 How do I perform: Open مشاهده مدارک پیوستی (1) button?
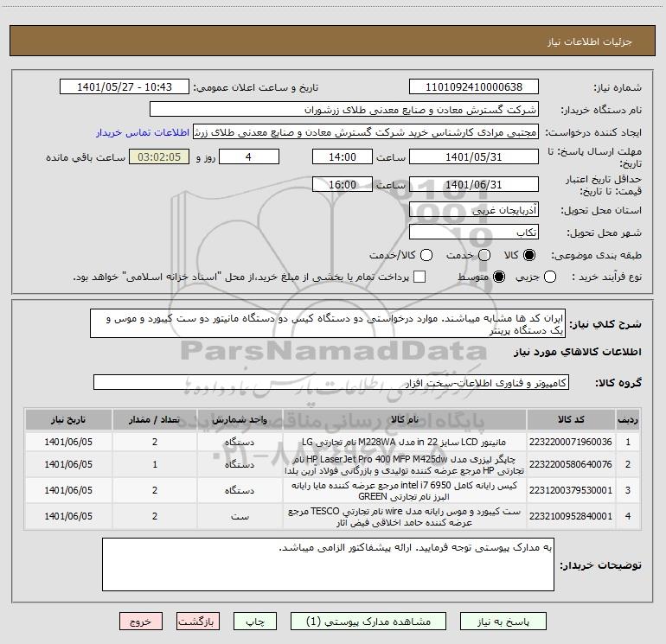point(368,622)
